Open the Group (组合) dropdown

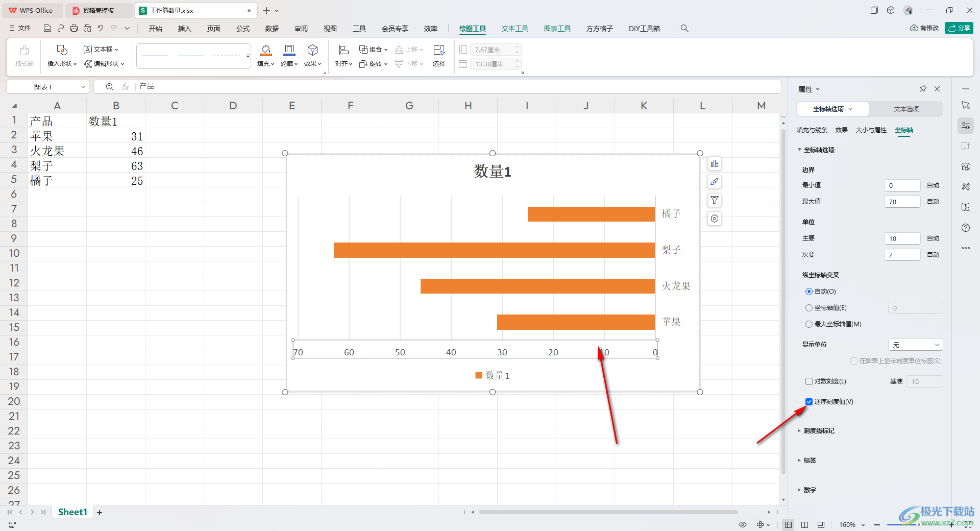pyautogui.click(x=373, y=50)
